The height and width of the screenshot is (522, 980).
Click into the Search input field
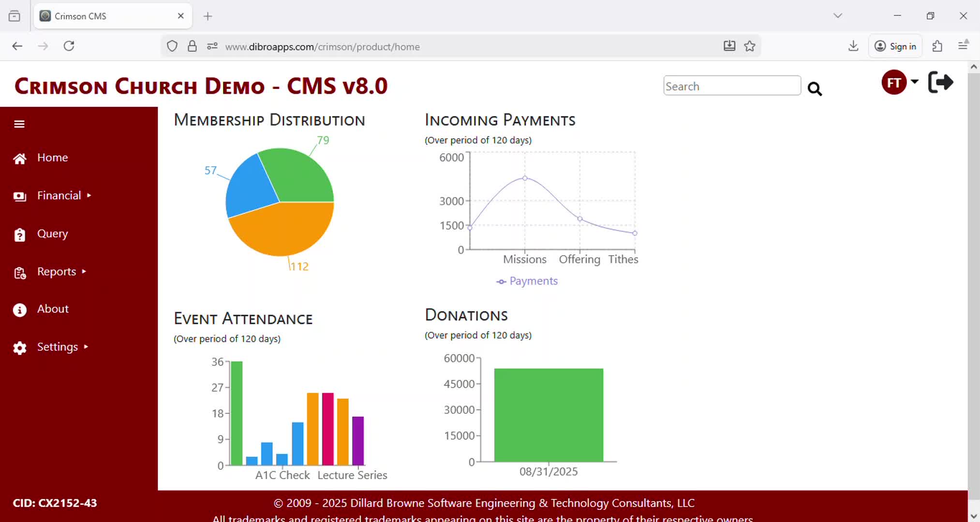[731, 86]
